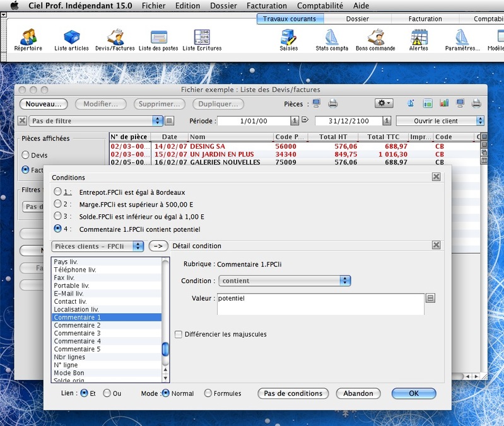Select the Devis radio button
Image resolution: width=504 pixels, height=426 pixels.
click(25, 155)
